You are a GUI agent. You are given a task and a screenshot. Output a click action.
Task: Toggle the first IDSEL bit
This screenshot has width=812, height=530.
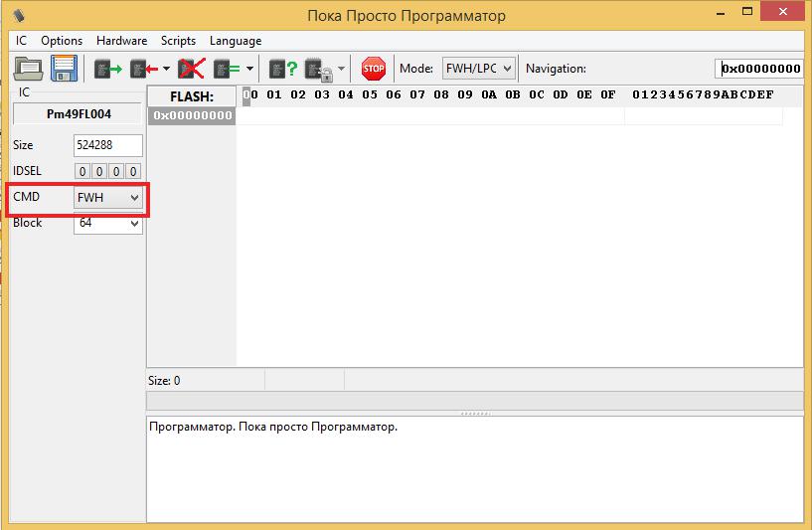tap(81, 171)
